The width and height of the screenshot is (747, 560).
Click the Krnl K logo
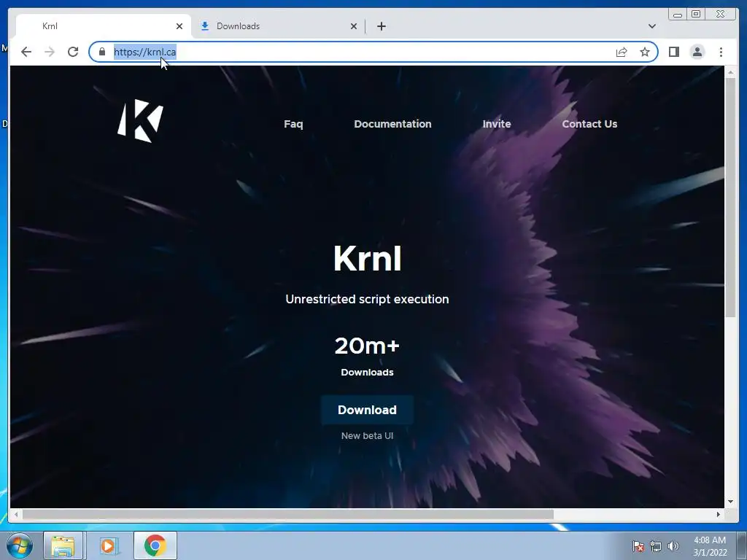pyautogui.click(x=140, y=120)
